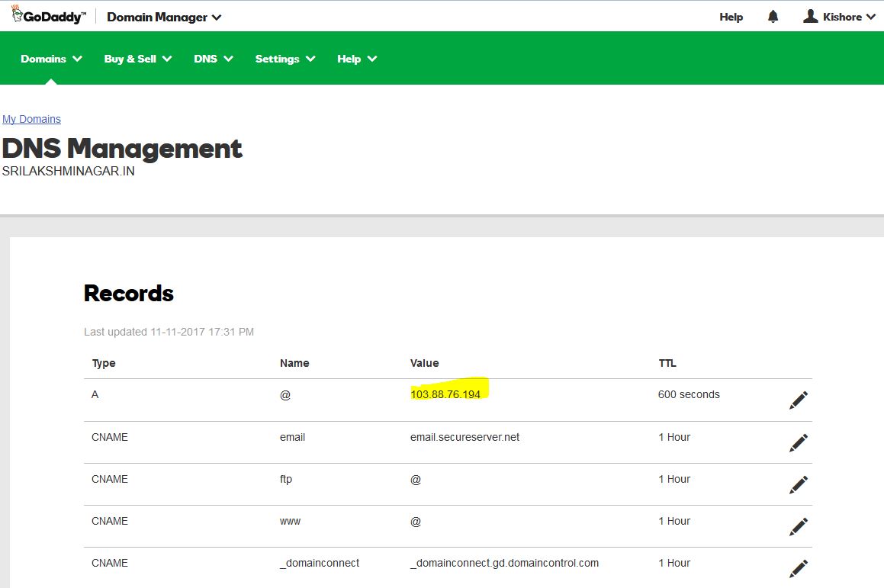Edit the email CNAME record
This screenshot has height=588, width=884.
point(798,442)
